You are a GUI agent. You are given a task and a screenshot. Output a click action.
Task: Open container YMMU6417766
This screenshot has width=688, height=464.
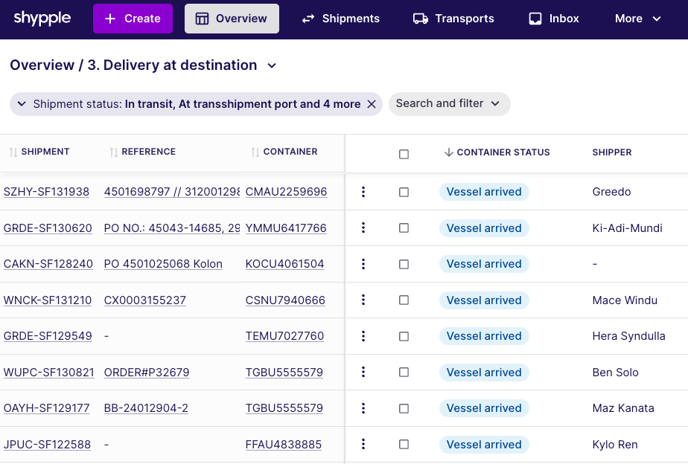coord(286,228)
